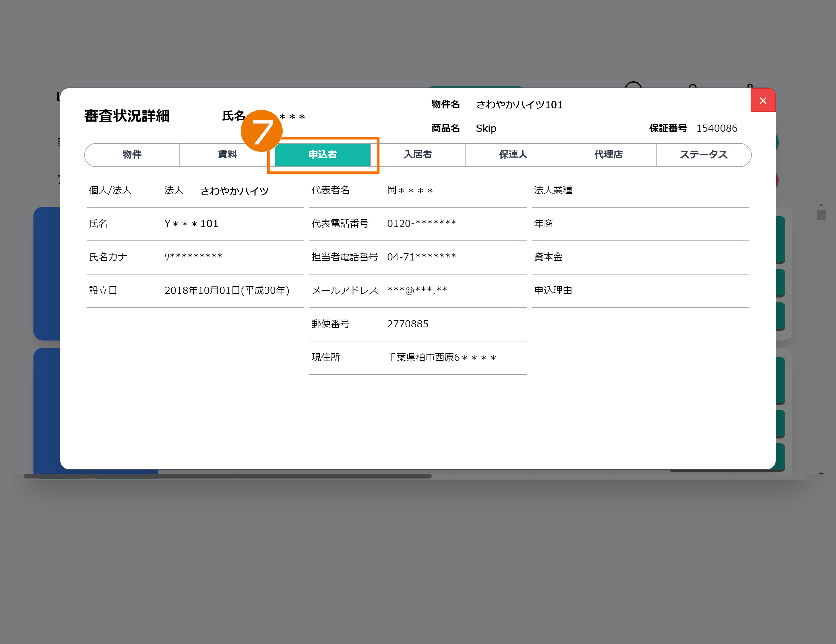Click the 保証番号 value 1540086
The width and height of the screenshot is (836, 644).
click(x=717, y=128)
